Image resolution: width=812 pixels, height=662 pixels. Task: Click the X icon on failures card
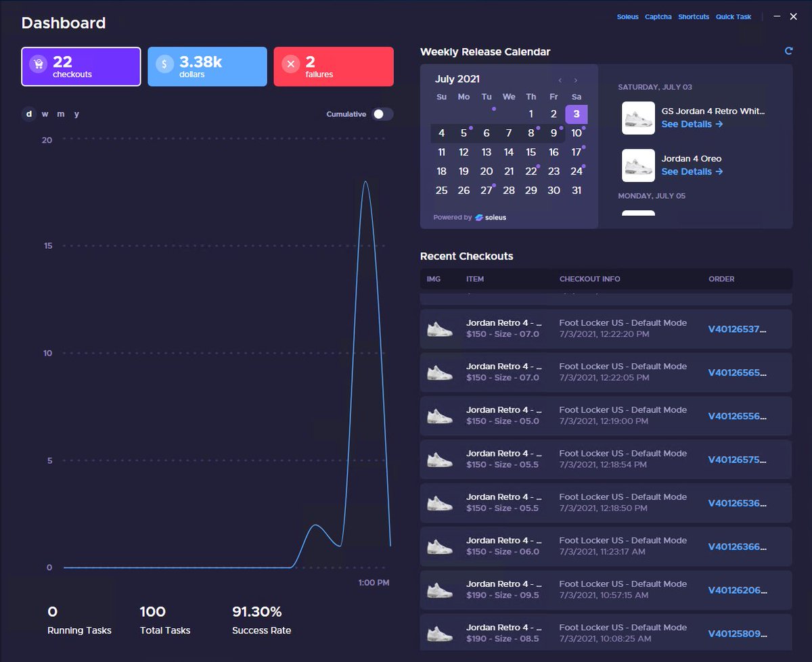[x=291, y=64]
